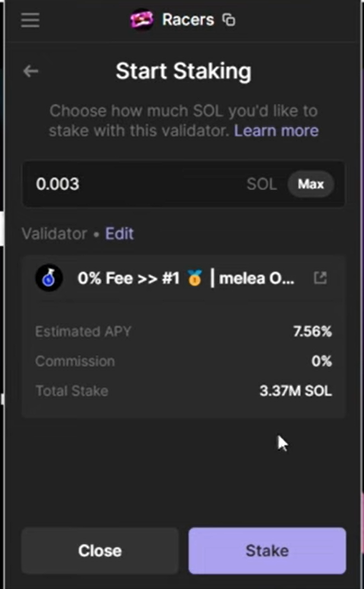
Task: Click the Estimated APY 7.56% value
Action: pos(312,332)
